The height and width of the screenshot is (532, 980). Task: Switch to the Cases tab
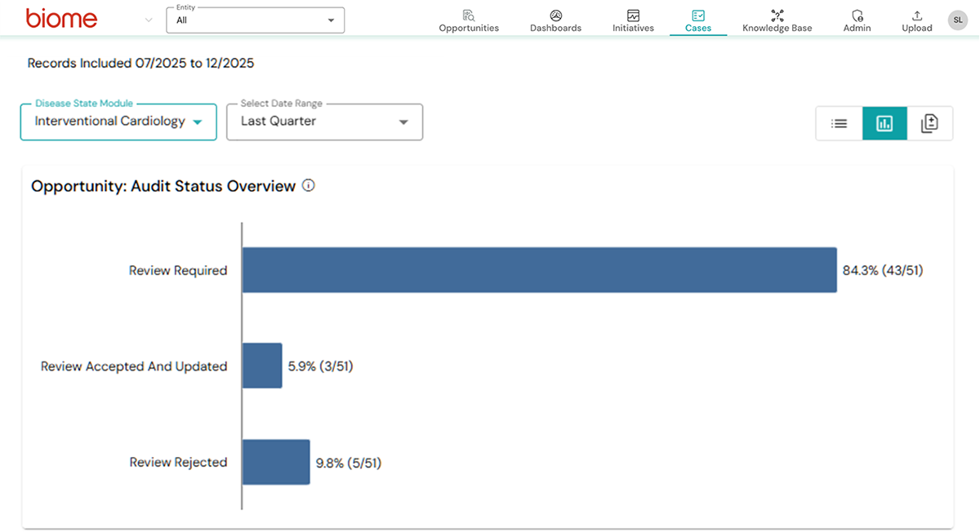(698, 21)
